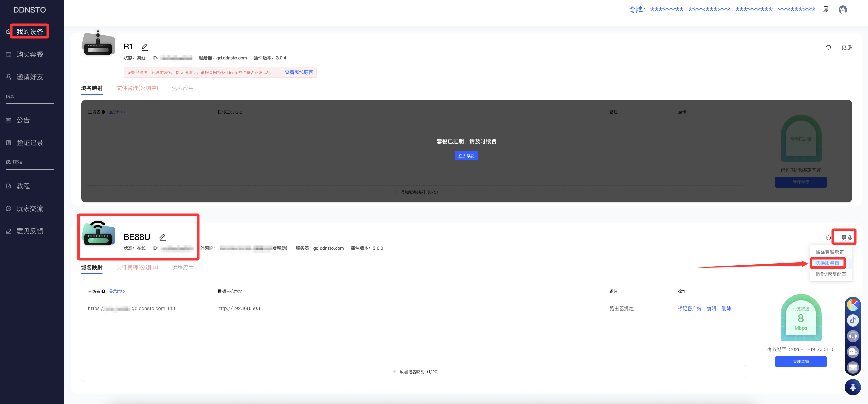This screenshot has height=404, width=868.
Task: Select BE88U's 远程应用 tab
Action: (x=183, y=268)
